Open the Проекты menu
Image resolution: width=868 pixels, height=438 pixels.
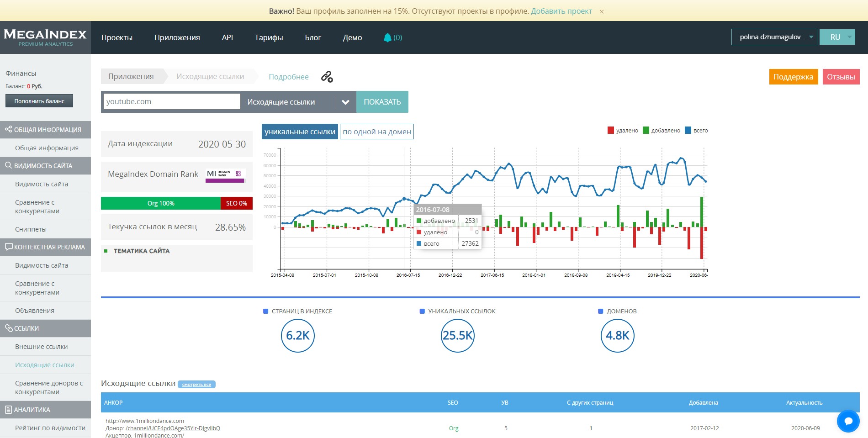(117, 37)
